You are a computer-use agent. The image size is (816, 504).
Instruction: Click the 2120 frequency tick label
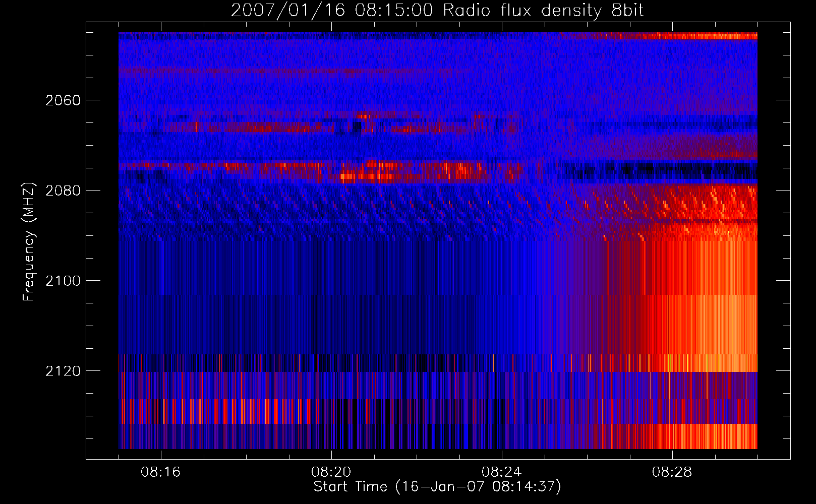(63, 371)
